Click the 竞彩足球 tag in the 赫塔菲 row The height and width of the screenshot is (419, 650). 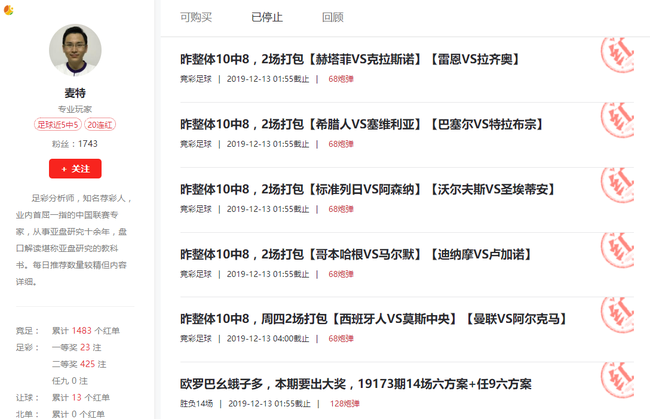pos(196,79)
